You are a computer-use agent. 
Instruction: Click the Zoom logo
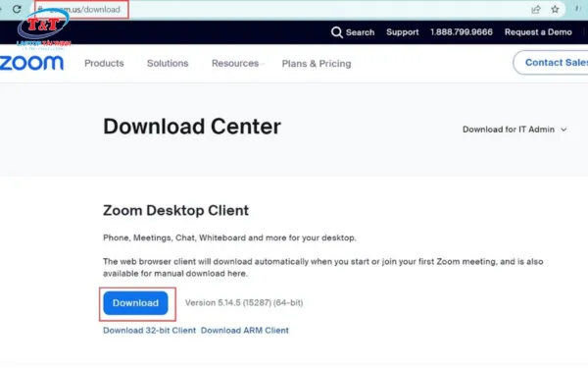tap(32, 63)
